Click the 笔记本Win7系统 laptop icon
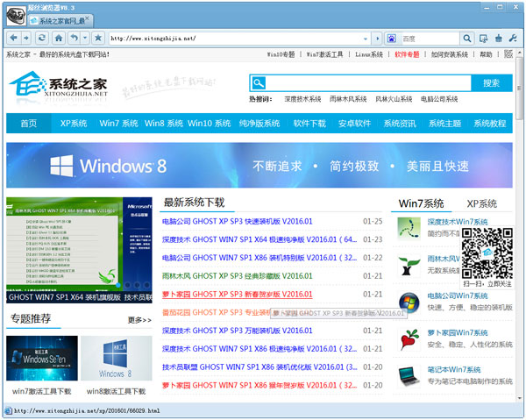This screenshot has height=420, width=526. click(409, 376)
